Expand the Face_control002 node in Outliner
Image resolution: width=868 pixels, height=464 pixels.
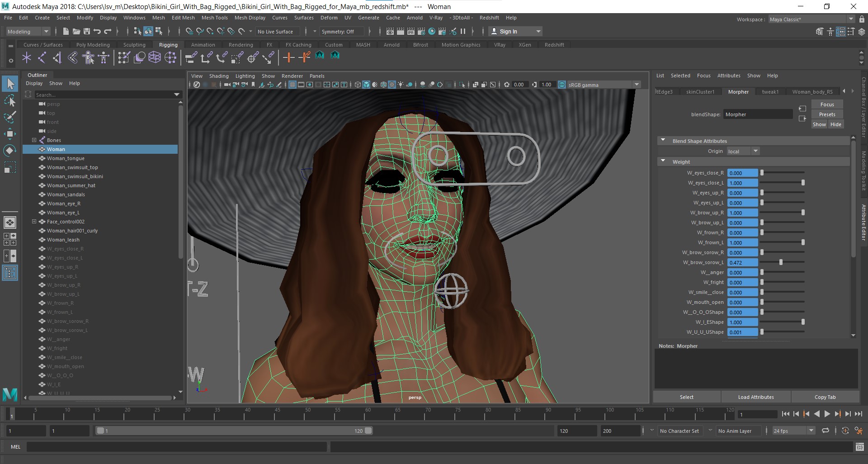pos(34,222)
